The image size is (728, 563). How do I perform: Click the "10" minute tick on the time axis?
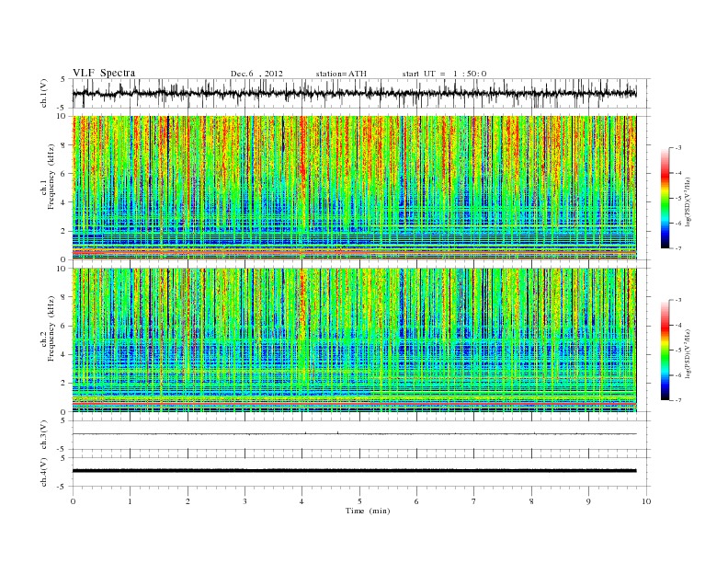click(x=646, y=501)
